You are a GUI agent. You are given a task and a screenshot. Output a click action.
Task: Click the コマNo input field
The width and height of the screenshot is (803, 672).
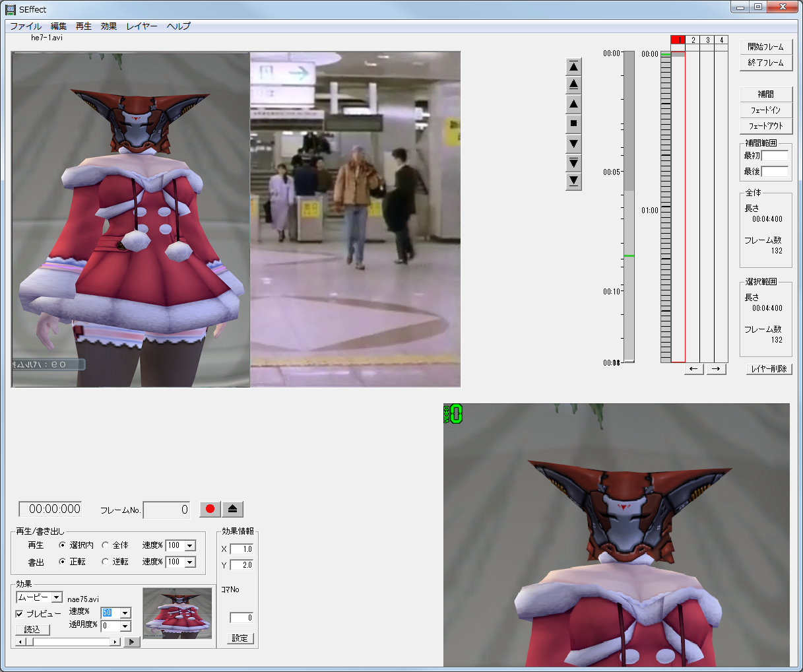coord(241,618)
